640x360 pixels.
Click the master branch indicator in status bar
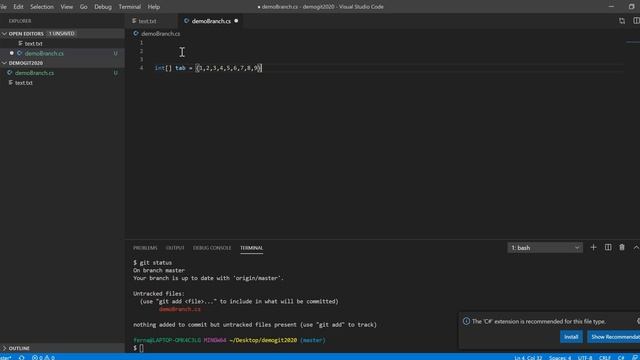[6, 358]
